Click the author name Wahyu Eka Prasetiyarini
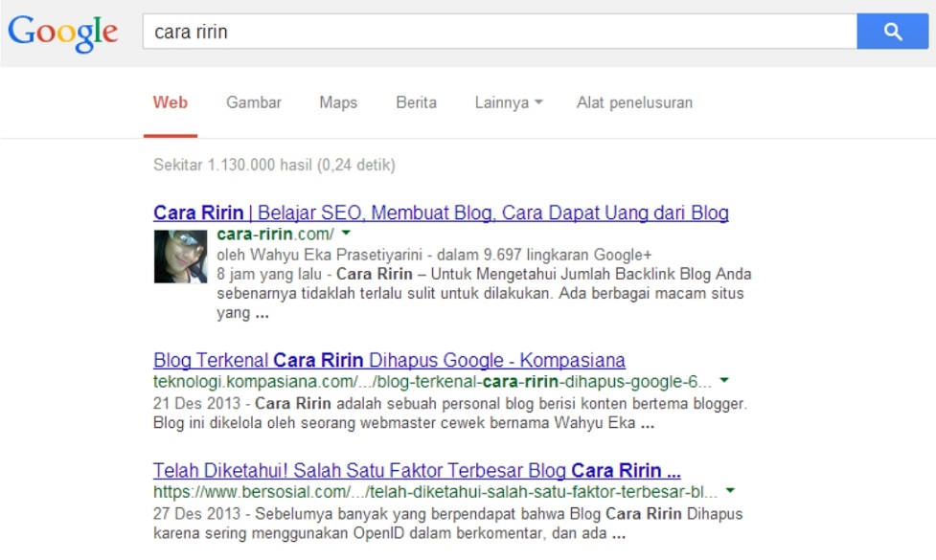Screen dimensions: 936x560 pyautogui.click(x=336, y=256)
